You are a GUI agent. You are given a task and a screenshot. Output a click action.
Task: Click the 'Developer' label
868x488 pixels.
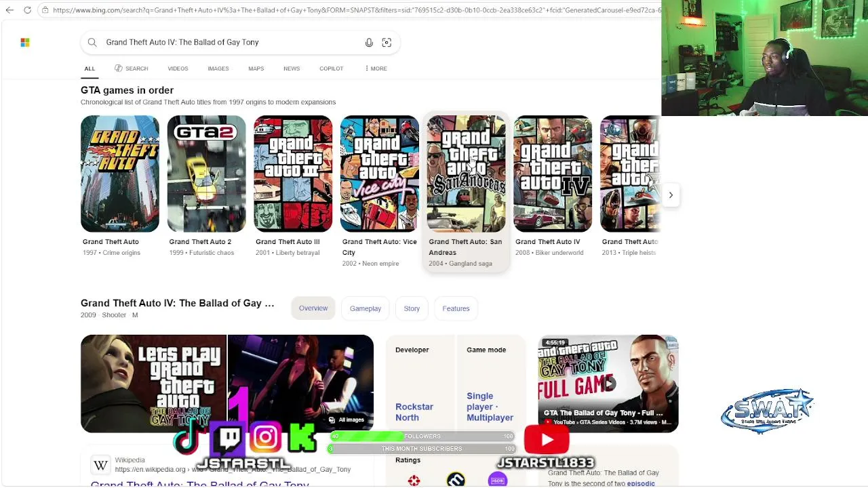tap(412, 350)
